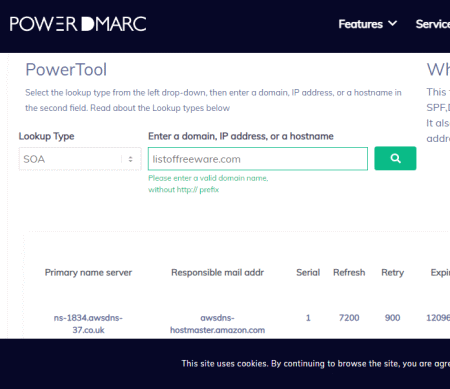Image resolution: width=450 pixels, height=389 pixels.
Task: Click the Retry value 900
Action: (392, 318)
